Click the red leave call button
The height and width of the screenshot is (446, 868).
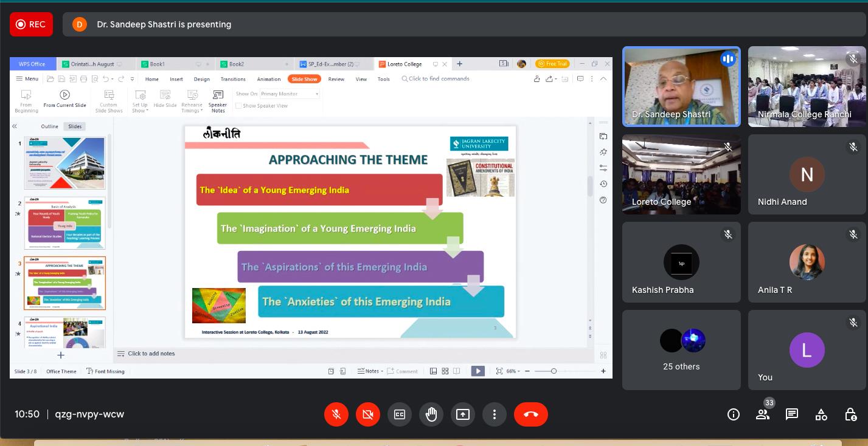[x=530, y=414]
